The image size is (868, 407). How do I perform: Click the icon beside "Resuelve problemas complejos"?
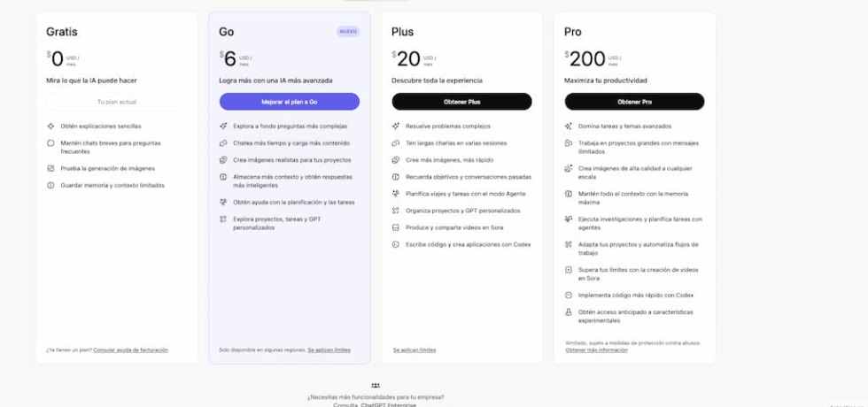pos(396,127)
